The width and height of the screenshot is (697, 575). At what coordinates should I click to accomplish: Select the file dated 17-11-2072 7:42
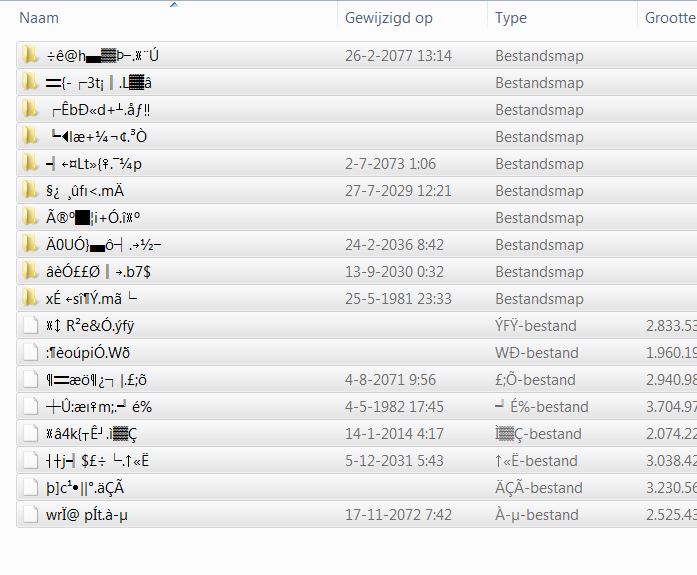(x=88, y=515)
